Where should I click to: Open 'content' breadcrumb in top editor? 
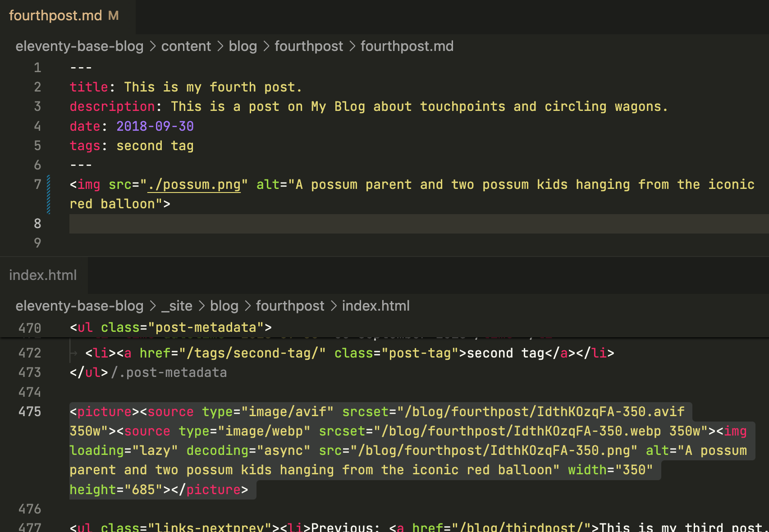[186, 46]
